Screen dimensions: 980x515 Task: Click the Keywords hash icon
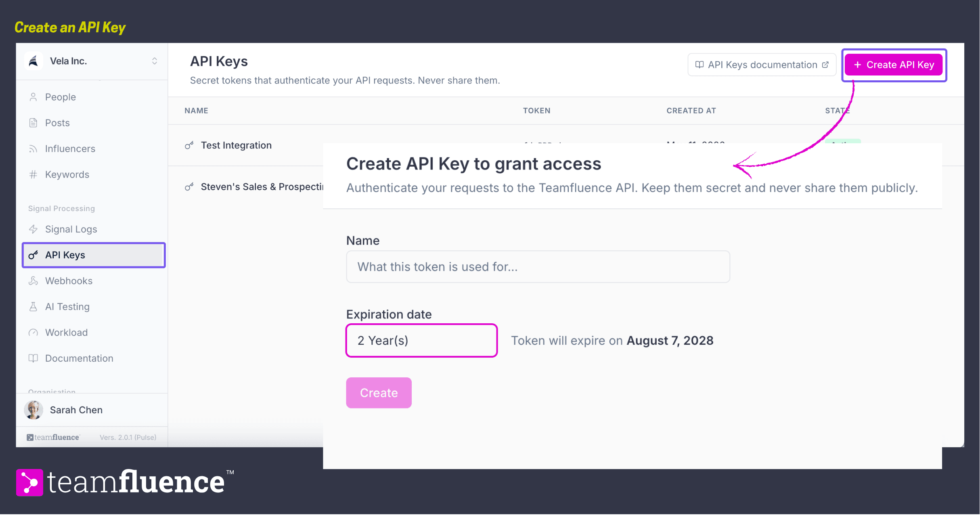pos(33,175)
